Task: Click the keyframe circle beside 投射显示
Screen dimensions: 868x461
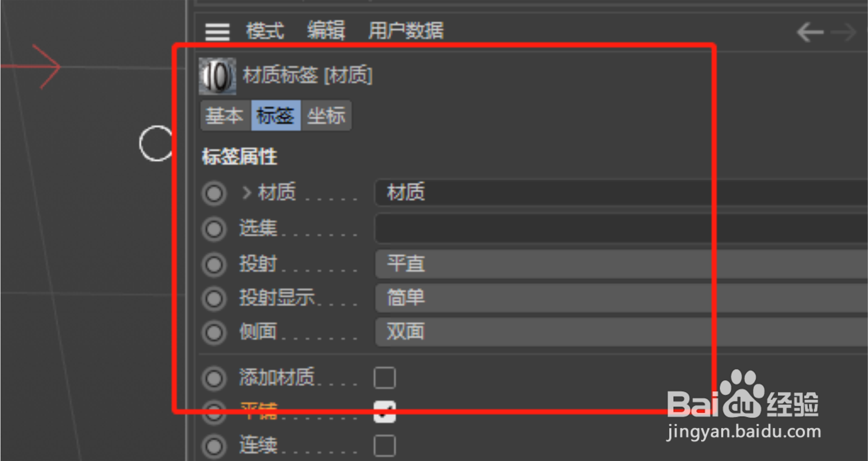Action: pyautogui.click(x=214, y=298)
